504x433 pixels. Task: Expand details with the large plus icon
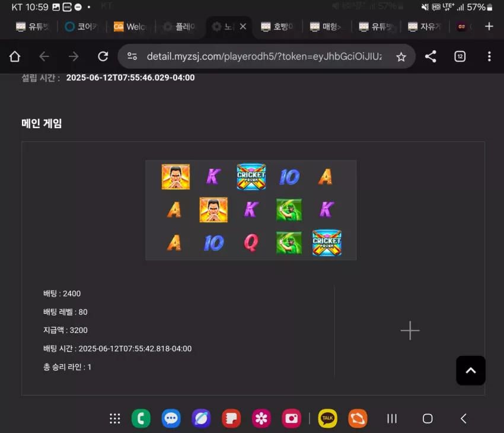point(410,330)
